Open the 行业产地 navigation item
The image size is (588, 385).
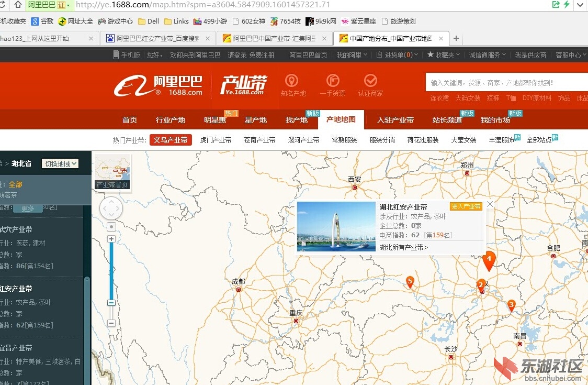click(x=170, y=120)
